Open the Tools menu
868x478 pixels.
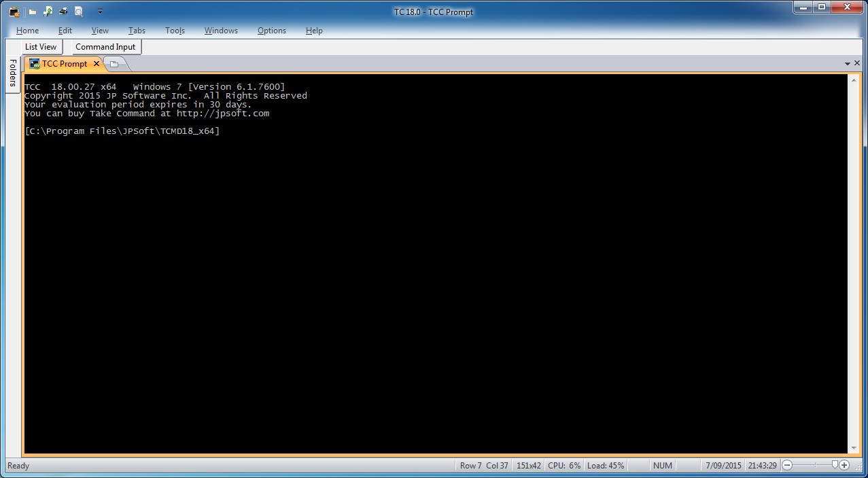pos(175,31)
